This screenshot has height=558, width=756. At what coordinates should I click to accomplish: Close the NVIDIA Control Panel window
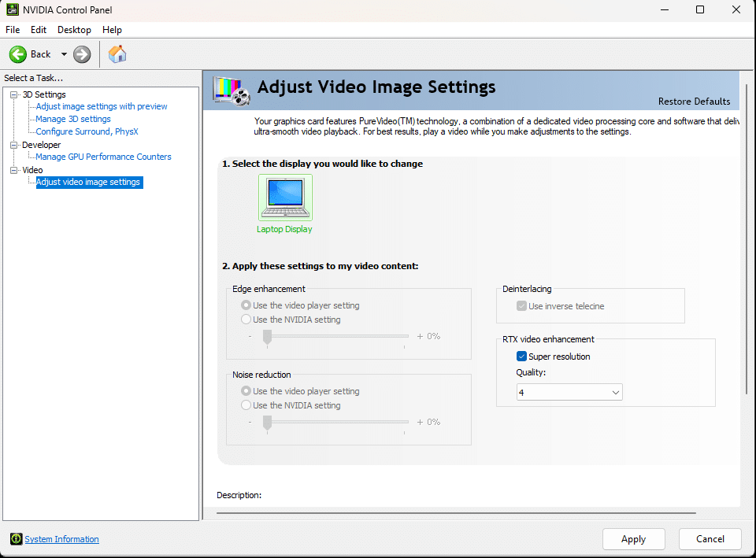[x=736, y=9]
